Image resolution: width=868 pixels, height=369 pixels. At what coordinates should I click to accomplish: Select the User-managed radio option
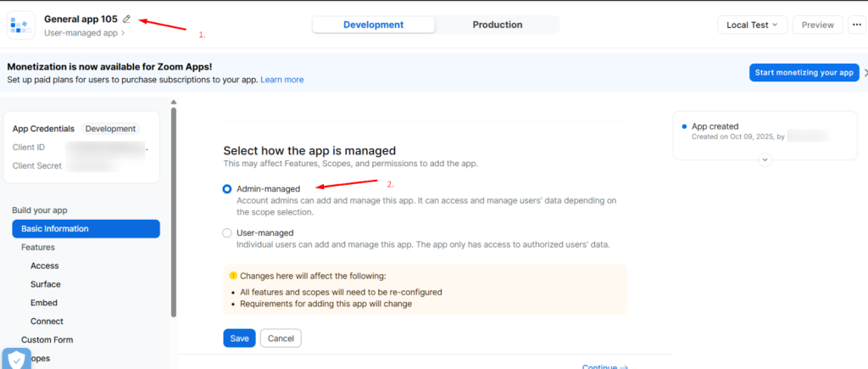226,232
